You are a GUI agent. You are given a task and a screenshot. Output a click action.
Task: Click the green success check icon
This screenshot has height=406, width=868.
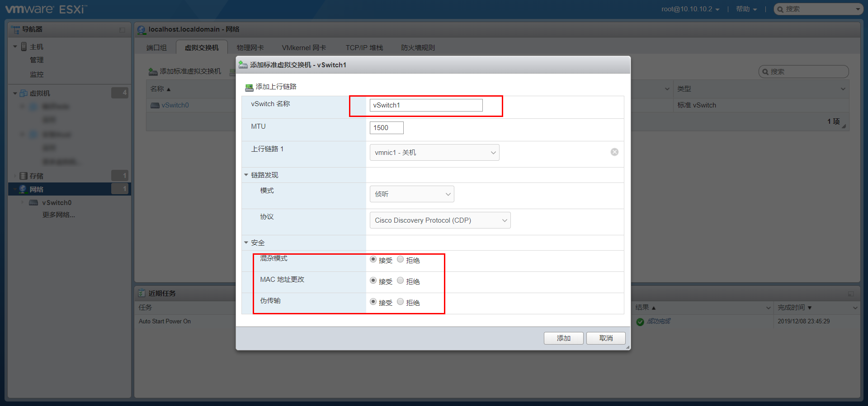[x=640, y=322]
